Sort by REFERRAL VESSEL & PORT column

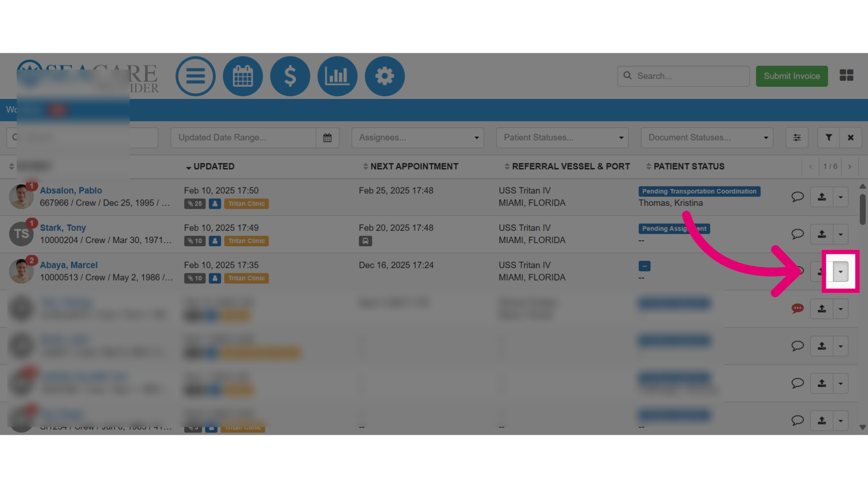567,166
